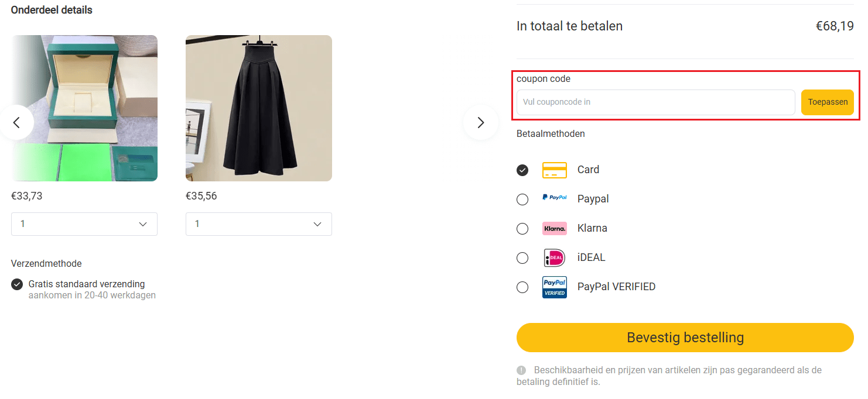Select Klarna as payment method

(x=522, y=228)
